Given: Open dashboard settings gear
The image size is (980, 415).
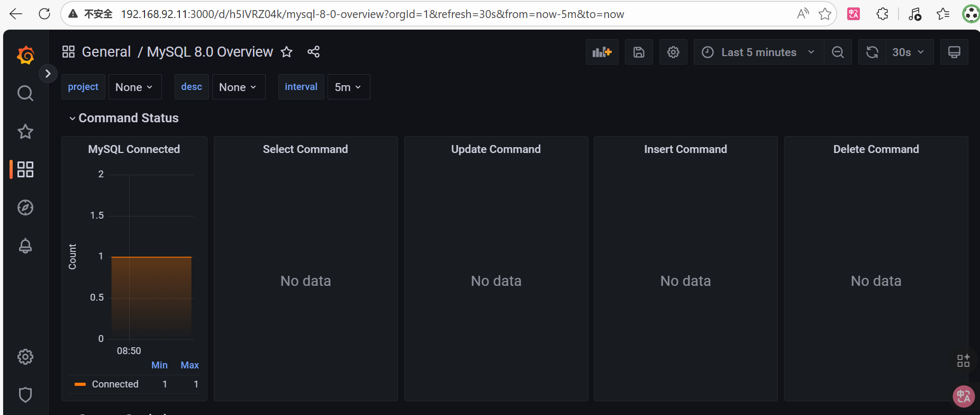Looking at the screenshot, I should pos(673,52).
